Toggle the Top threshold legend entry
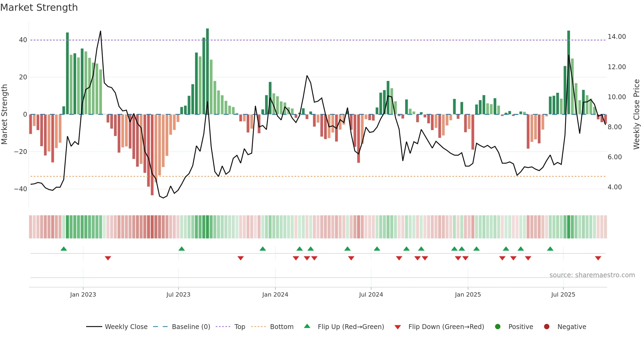 (230, 327)
